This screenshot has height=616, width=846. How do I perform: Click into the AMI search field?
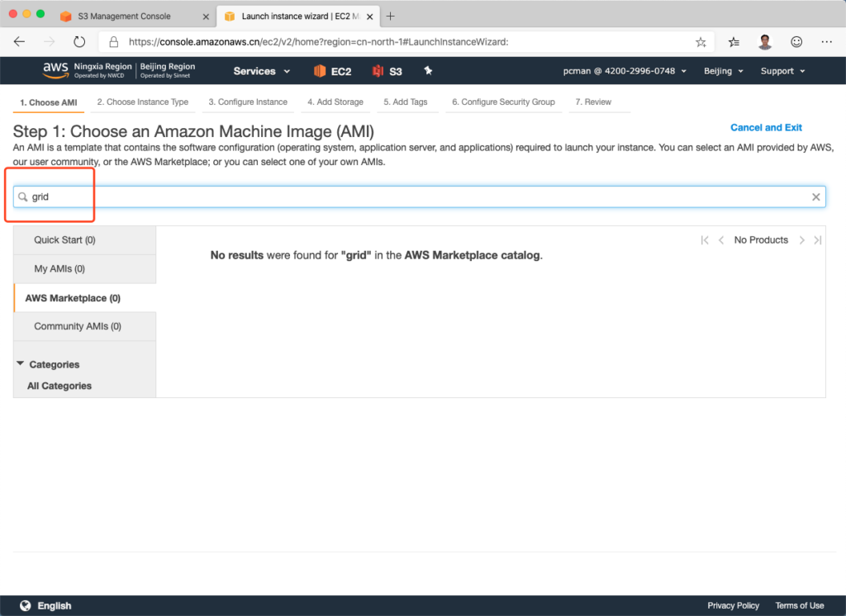(x=413, y=197)
